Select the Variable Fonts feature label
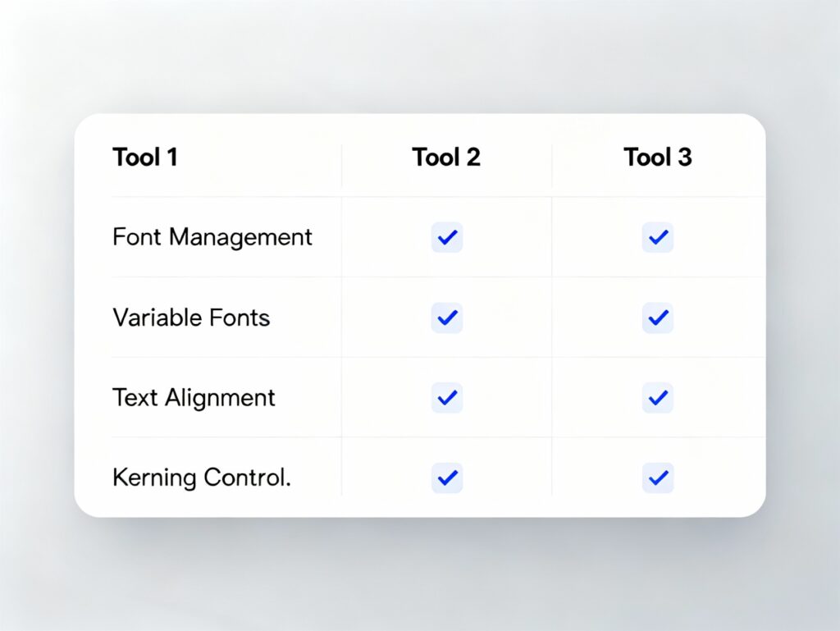Image resolution: width=840 pixels, height=631 pixels. click(191, 318)
